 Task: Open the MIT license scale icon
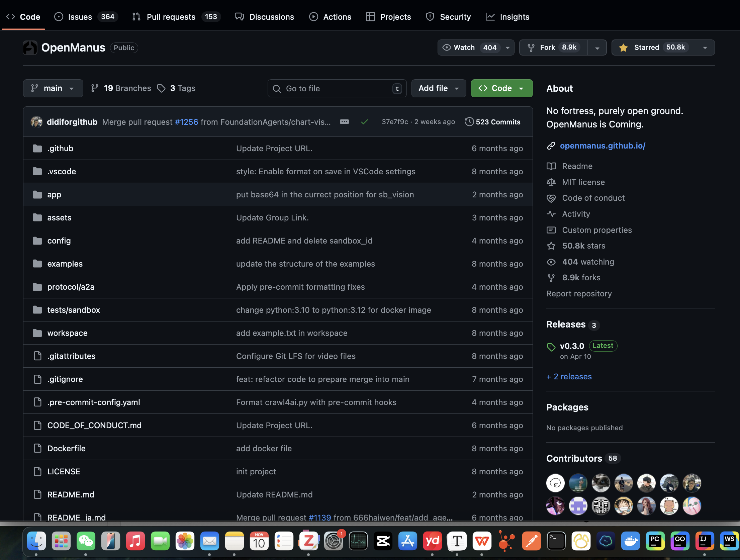click(551, 182)
